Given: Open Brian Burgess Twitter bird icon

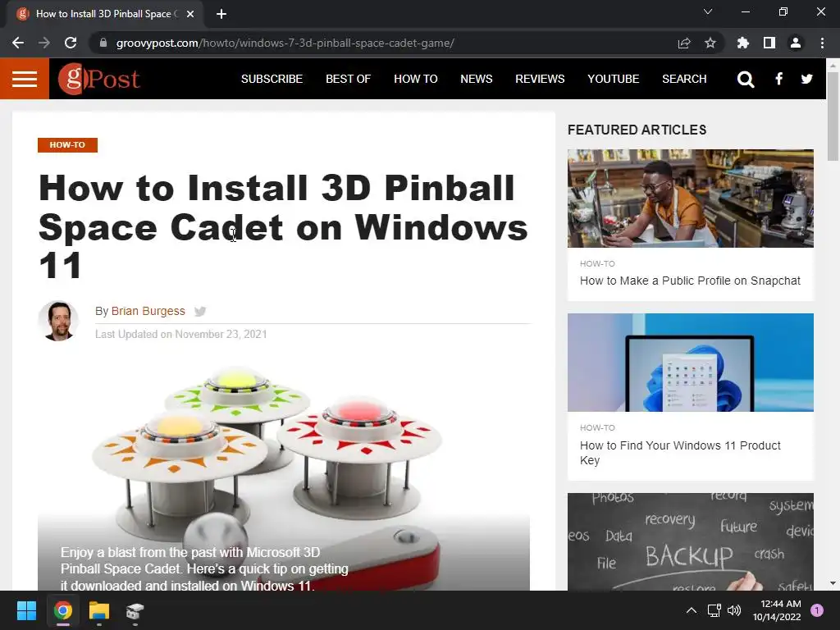Looking at the screenshot, I should tap(200, 311).
